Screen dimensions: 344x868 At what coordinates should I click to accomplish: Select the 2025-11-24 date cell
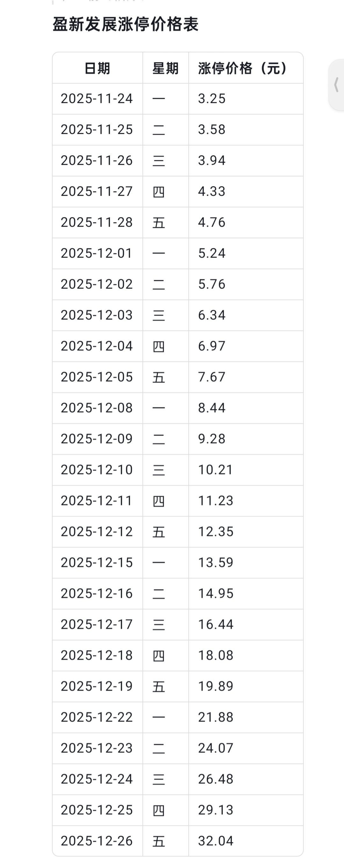click(x=97, y=99)
